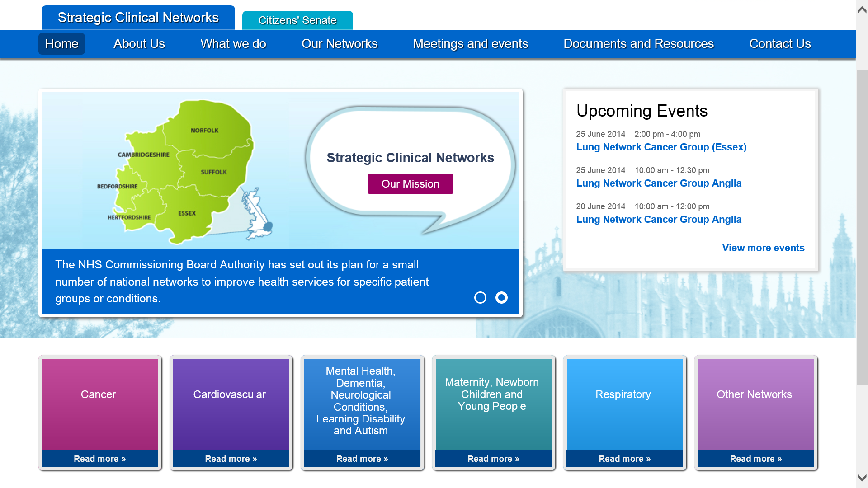Open Maternity, Newborn Children and Young People tile
This screenshot has width=868, height=488.
[x=493, y=404]
